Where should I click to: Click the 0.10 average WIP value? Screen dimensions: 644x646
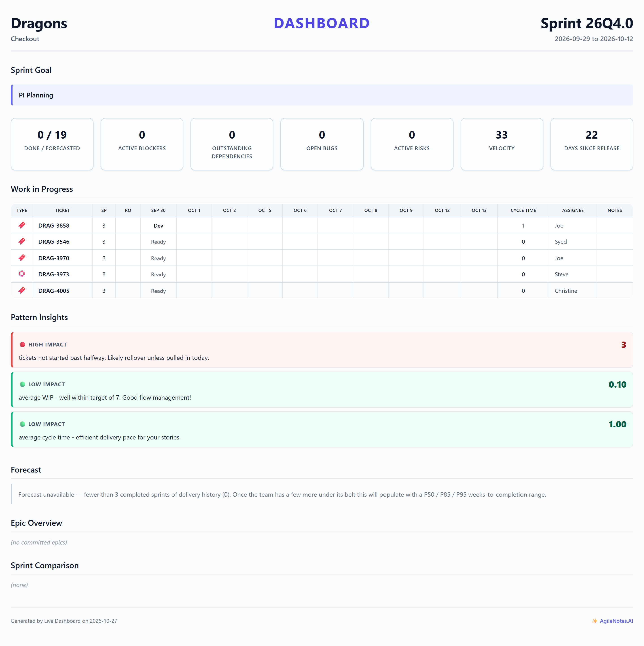click(617, 384)
